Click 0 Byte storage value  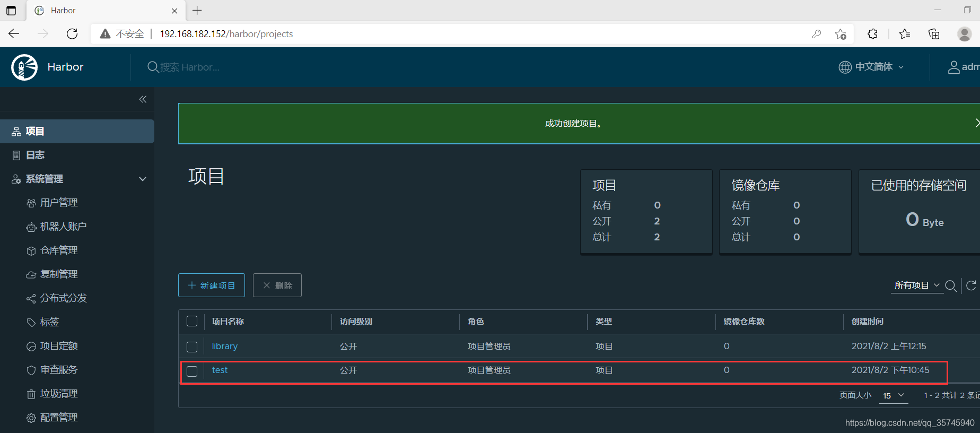pos(924,220)
